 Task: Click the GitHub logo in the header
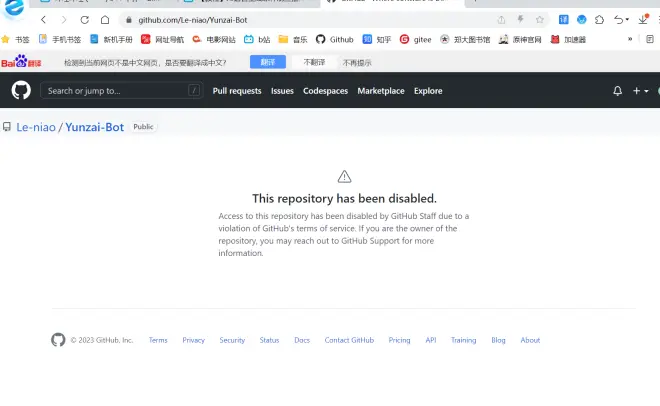click(x=21, y=90)
